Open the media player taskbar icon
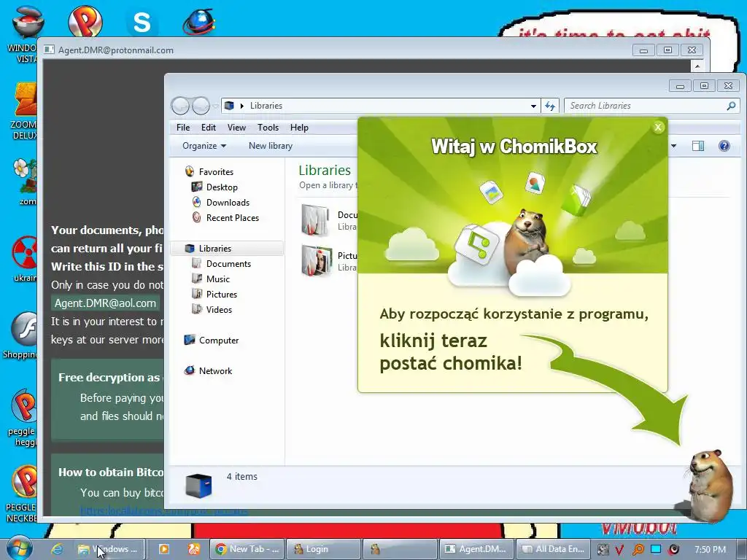The image size is (747, 560). coord(163,549)
